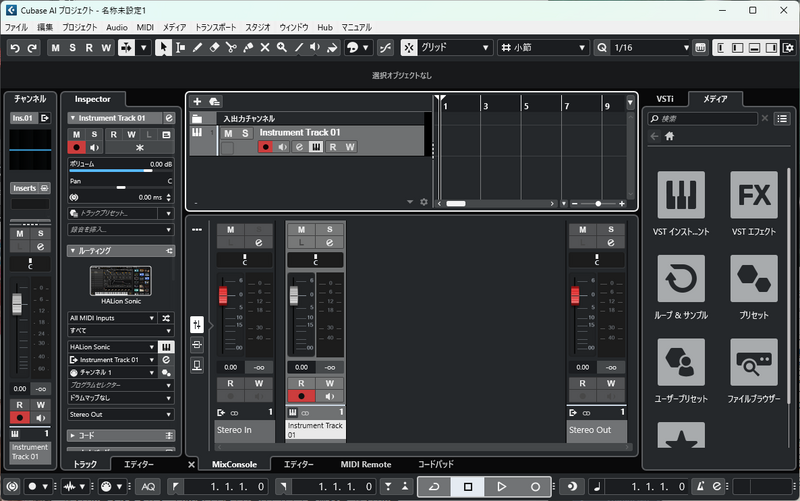Click the AQ auto quantize button
Screen dimensions: 800x501
(148, 487)
